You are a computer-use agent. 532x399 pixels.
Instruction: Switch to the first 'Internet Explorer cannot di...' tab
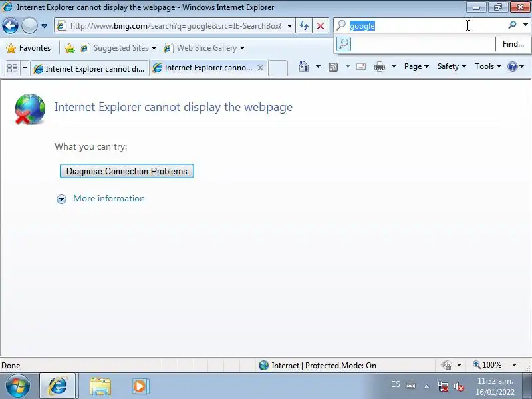coord(90,69)
